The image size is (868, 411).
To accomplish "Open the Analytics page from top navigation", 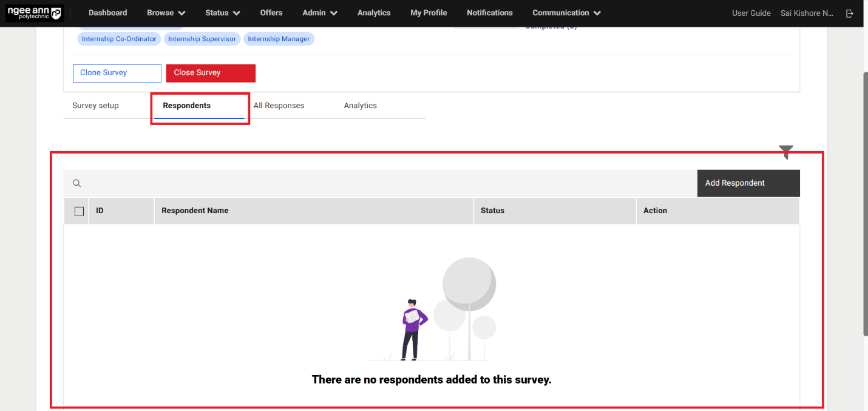I will click(374, 13).
